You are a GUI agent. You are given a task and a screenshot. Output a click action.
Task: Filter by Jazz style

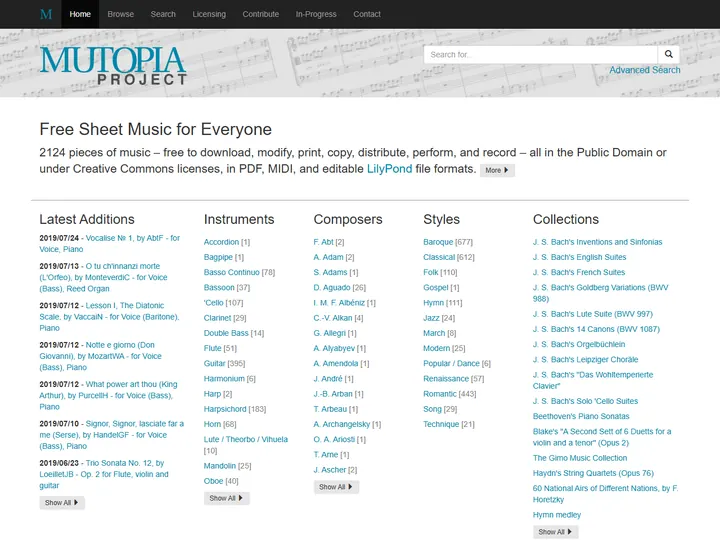pyautogui.click(x=431, y=318)
